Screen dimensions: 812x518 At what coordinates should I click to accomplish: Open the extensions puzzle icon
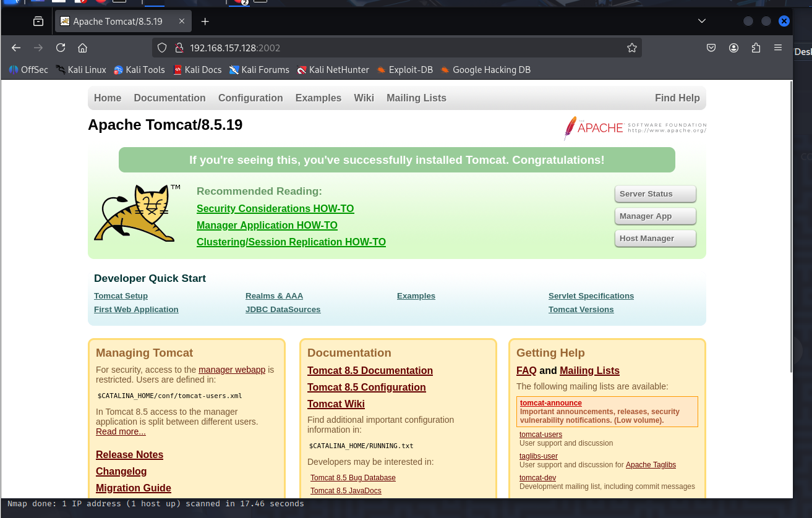click(756, 48)
